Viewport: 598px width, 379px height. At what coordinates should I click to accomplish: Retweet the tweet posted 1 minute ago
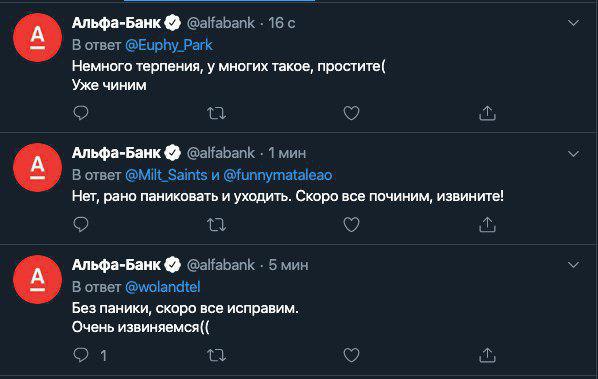tap(216, 225)
